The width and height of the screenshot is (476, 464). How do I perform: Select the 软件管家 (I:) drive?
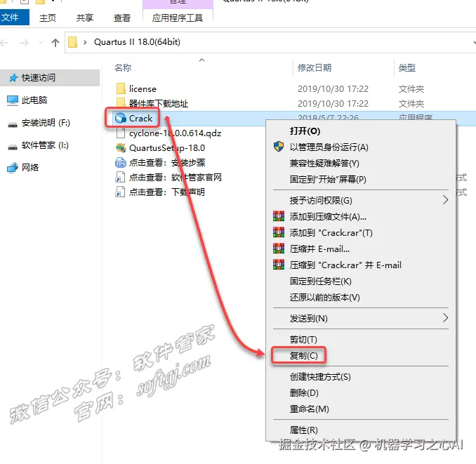pos(45,145)
